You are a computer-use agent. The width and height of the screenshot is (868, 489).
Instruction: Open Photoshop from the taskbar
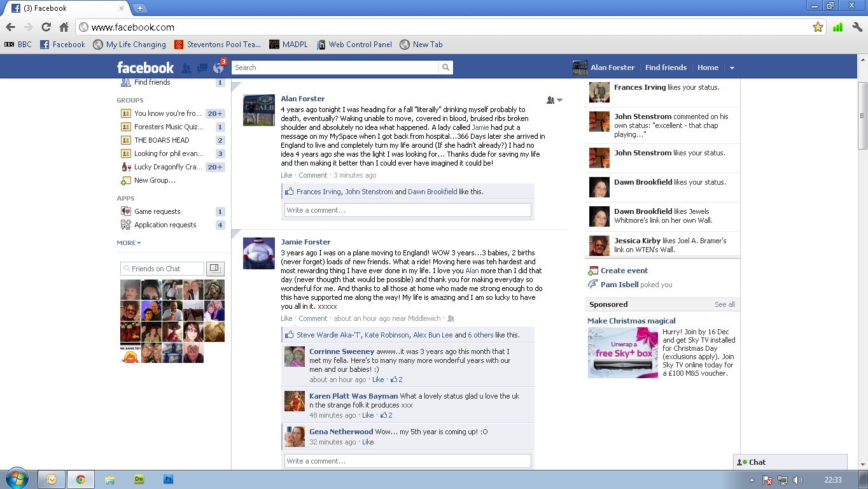pos(168,479)
